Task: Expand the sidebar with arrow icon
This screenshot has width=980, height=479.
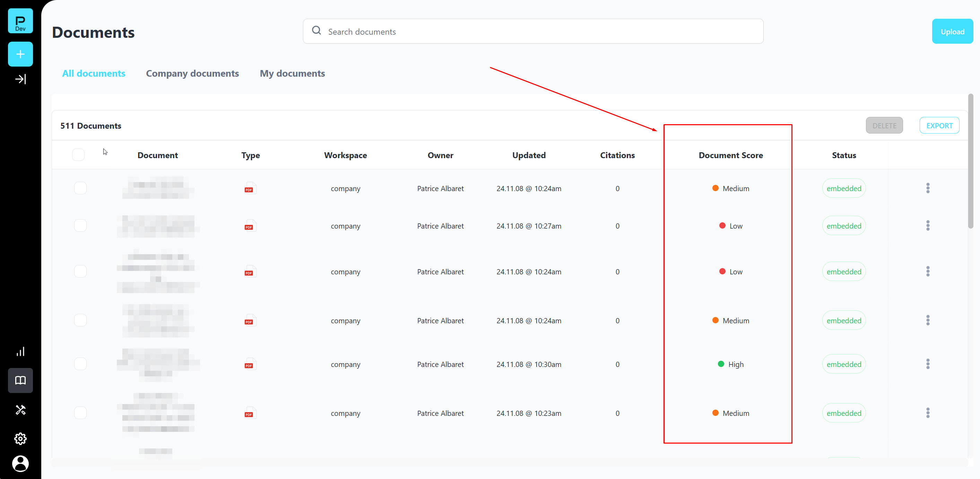Action: click(x=20, y=79)
